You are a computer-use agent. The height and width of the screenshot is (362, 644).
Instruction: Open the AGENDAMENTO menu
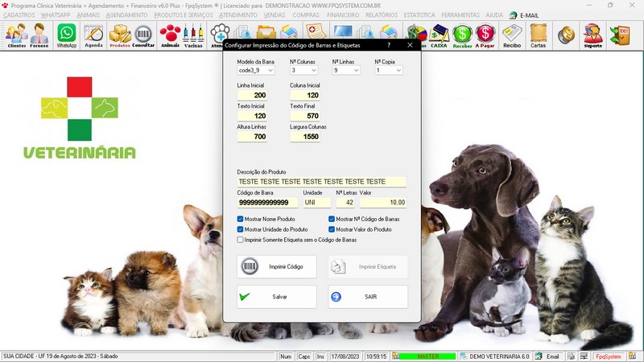pyautogui.click(x=127, y=15)
